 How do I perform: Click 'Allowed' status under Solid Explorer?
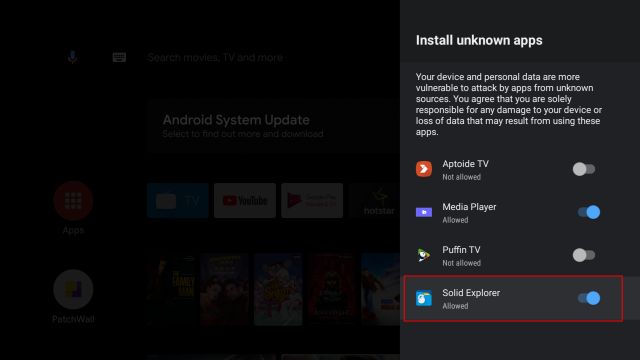click(x=455, y=306)
